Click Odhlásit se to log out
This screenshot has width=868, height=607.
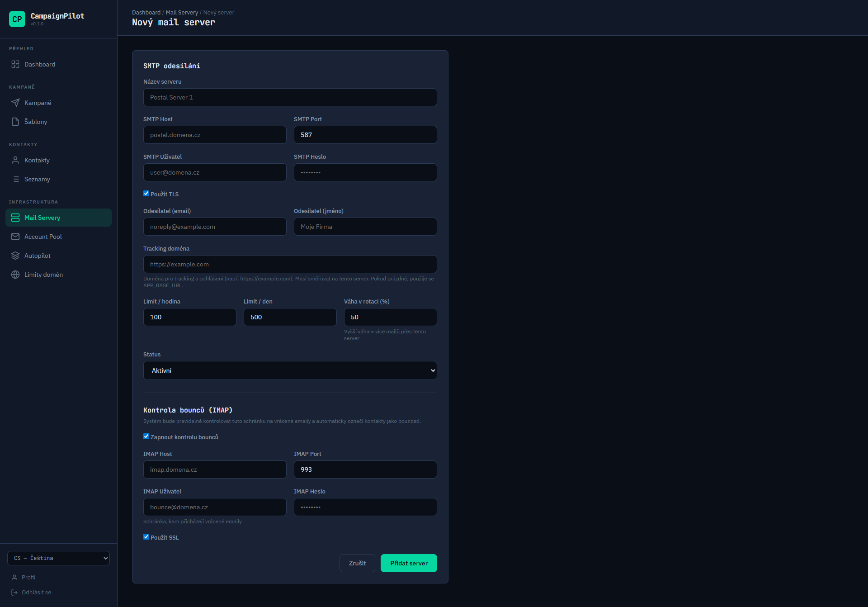(36, 592)
